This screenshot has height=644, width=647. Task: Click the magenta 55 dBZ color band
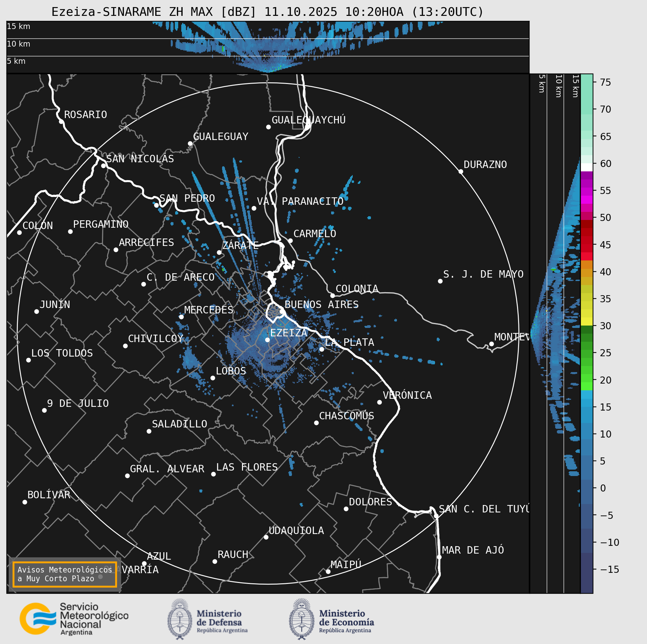pyautogui.click(x=587, y=192)
